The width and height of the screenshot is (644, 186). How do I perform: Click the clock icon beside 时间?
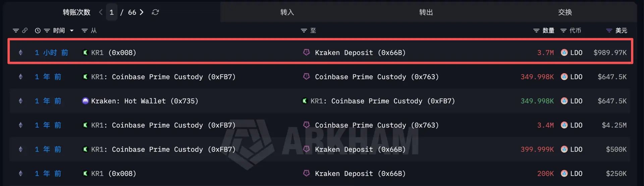coord(38,31)
